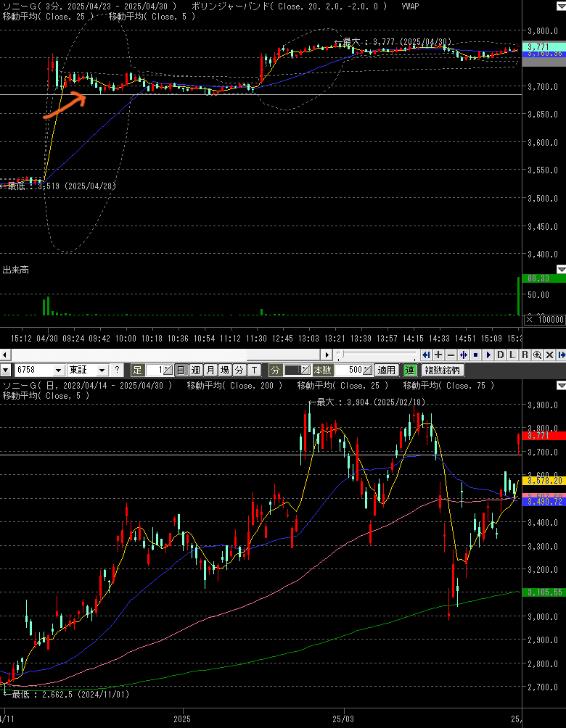Open the daily chart settings dropdown triangle

tap(561, 385)
